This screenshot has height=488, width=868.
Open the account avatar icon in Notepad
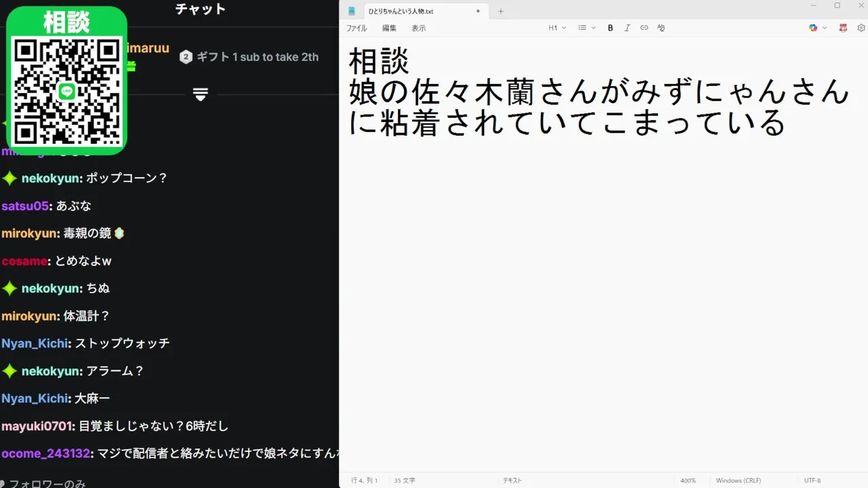(844, 28)
